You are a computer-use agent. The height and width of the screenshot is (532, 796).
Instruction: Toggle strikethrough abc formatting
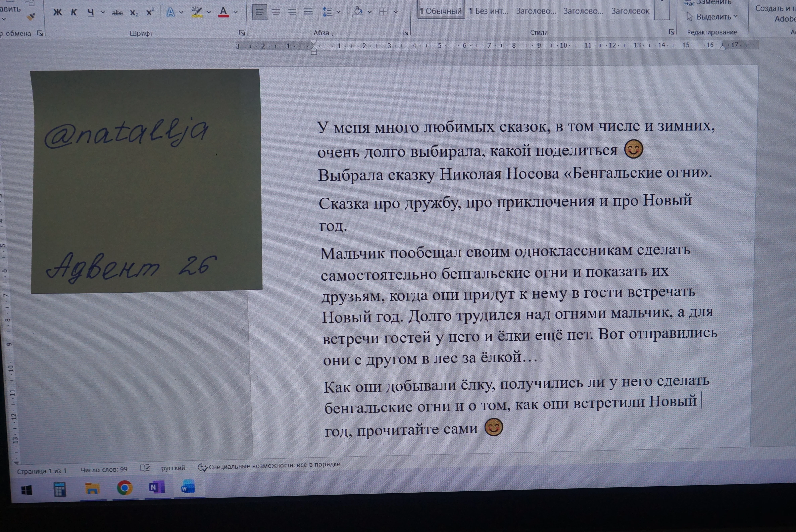(117, 13)
